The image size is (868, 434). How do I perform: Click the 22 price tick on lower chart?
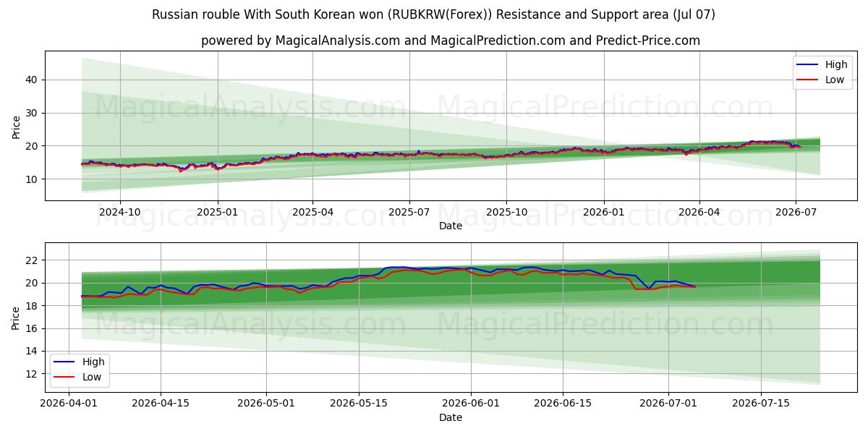[x=33, y=260]
